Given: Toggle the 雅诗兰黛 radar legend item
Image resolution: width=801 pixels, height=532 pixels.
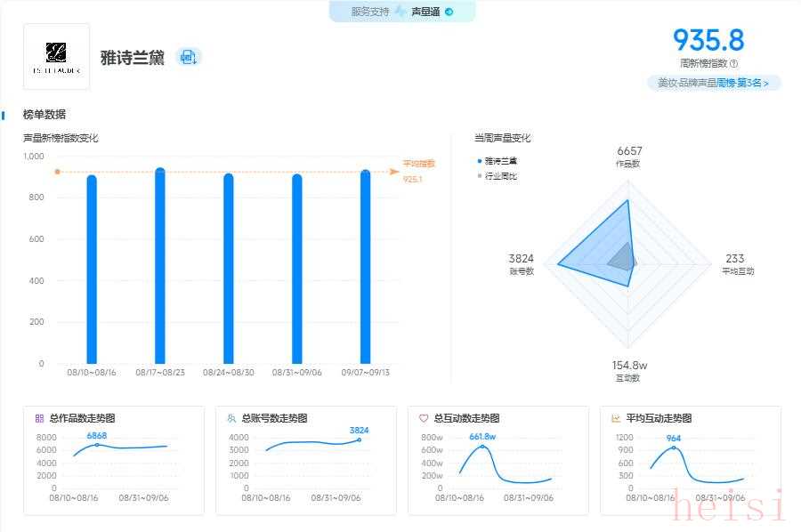Looking at the screenshot, I should pos(497,161).
